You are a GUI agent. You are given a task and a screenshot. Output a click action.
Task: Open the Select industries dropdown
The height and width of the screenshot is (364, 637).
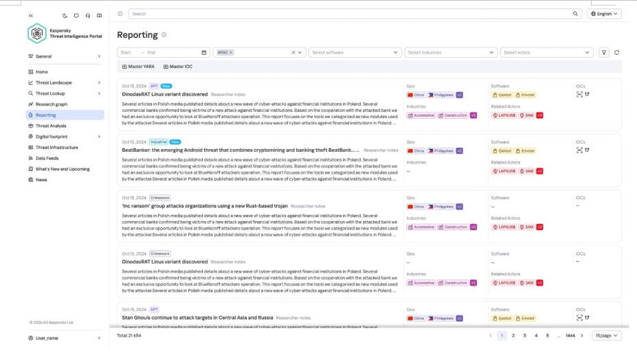pos(451,52)
